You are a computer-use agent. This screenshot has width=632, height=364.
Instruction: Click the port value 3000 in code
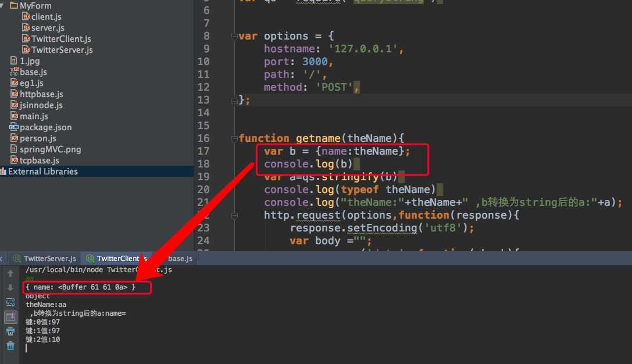click(x=315, y=62)
